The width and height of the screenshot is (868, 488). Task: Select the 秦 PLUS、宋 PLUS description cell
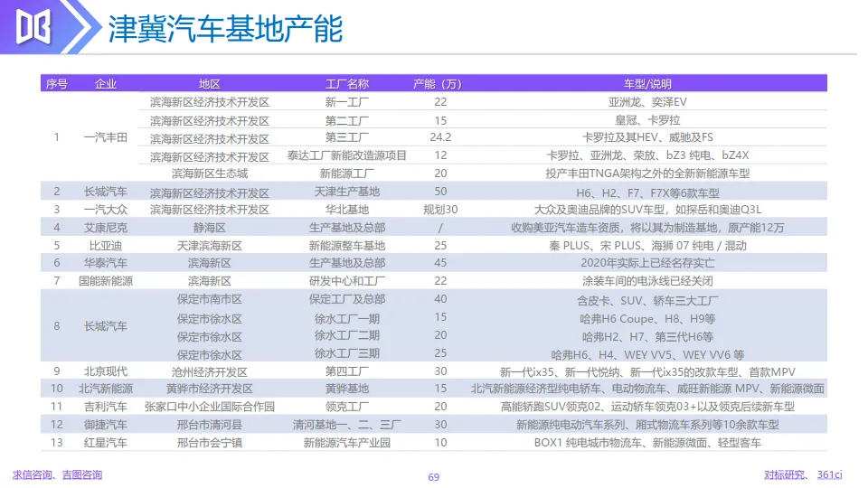pyautogui.click(x=647, y=246)
